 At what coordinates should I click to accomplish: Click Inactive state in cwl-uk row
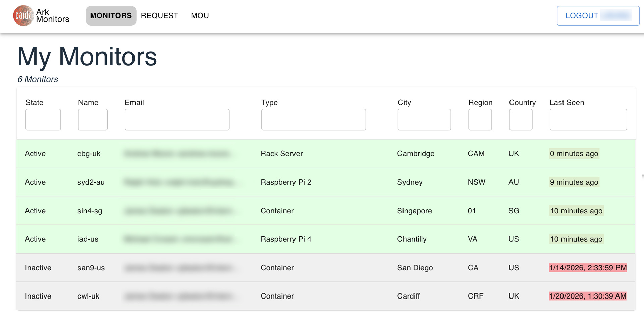tap(38, 296)
